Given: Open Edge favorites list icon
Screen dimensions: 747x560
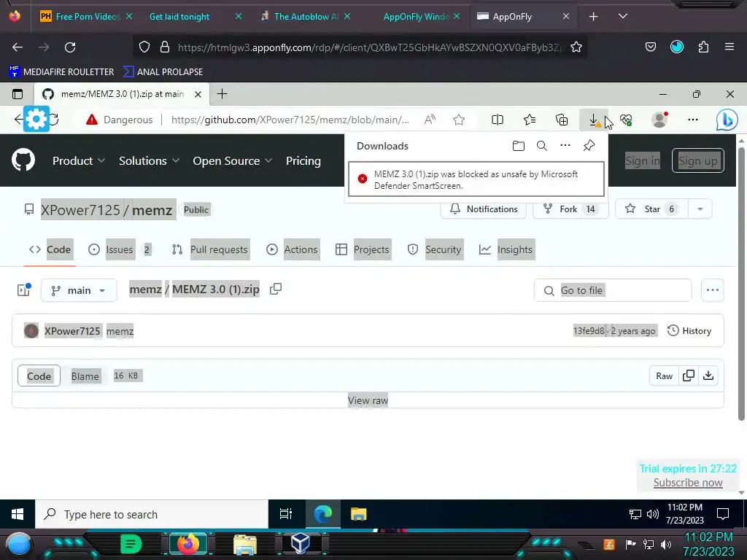Looking at the screenshot, I should pos(530,120).
